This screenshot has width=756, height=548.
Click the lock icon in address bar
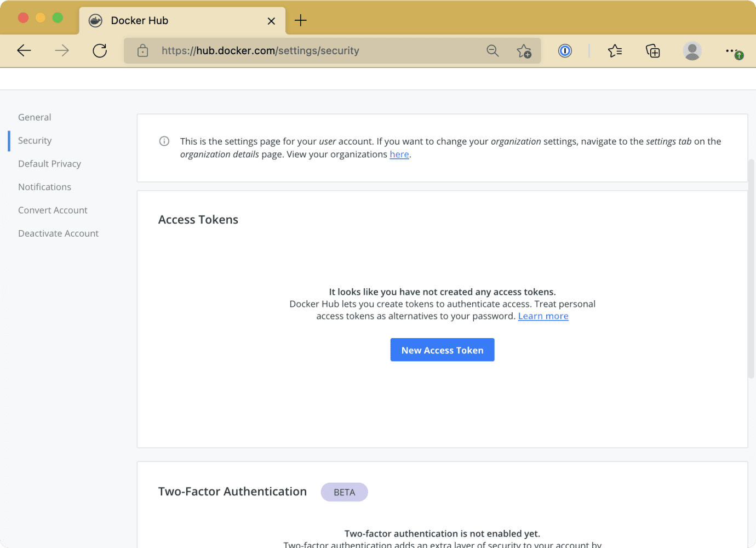coord(143,51)
